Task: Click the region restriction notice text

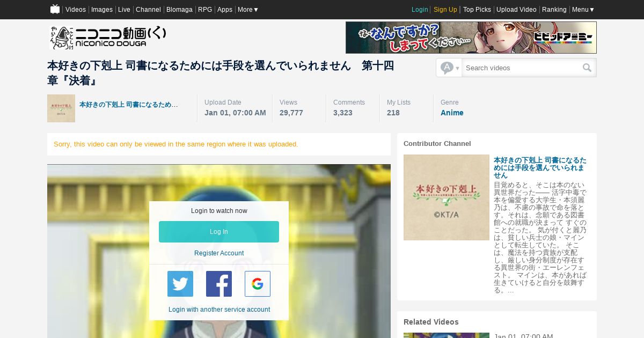Action: [176, 144]
